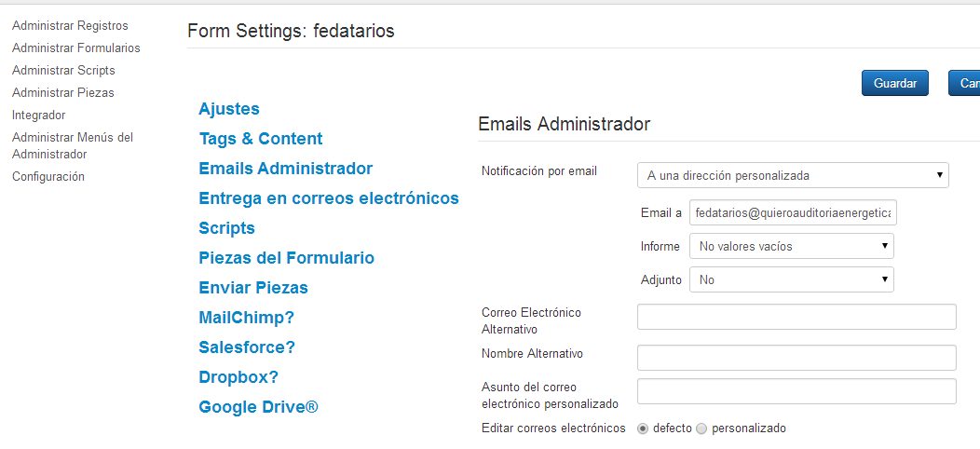
Task: Open the 'Notificación por email' dropdown
Action: pos(793,175)
